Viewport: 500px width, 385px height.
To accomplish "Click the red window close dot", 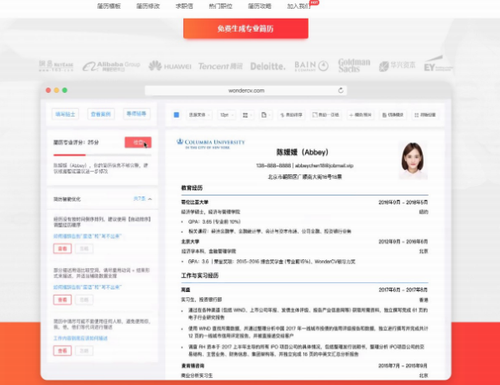I will point(48,90).
